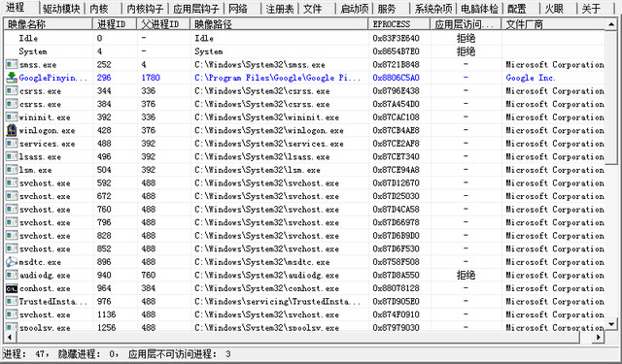Click the smss.exe process icon

tap(12, 64)
